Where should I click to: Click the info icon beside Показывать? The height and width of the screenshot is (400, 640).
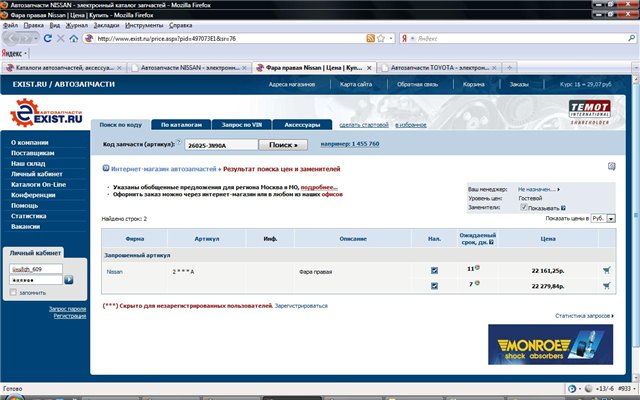click(x=563, y=208)
